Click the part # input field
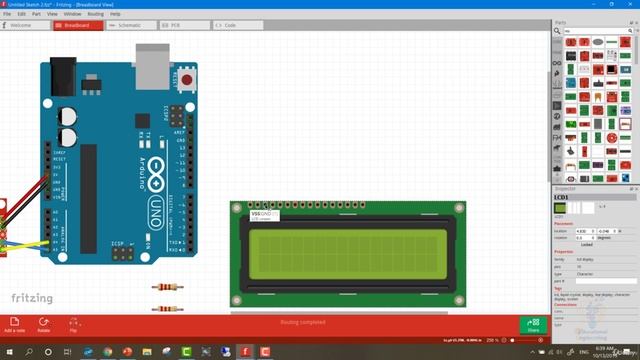This screenshot has height=360, width=640. coord(606,281)
